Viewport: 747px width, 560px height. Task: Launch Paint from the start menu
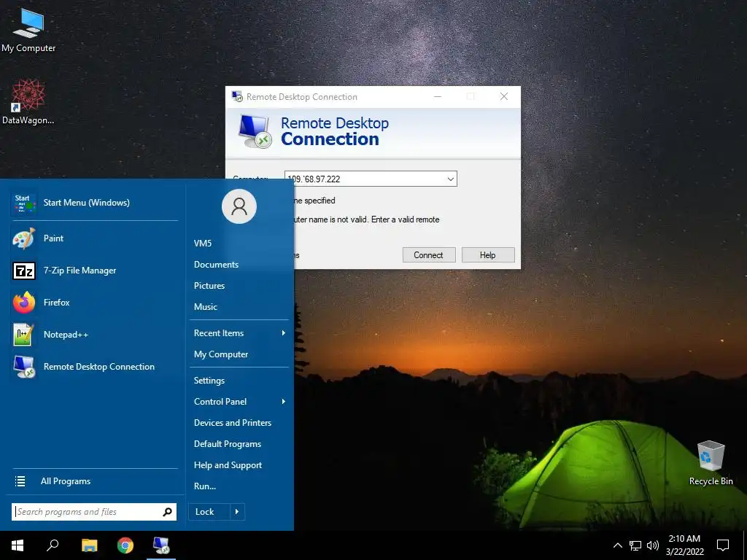(x=94, y=238)
